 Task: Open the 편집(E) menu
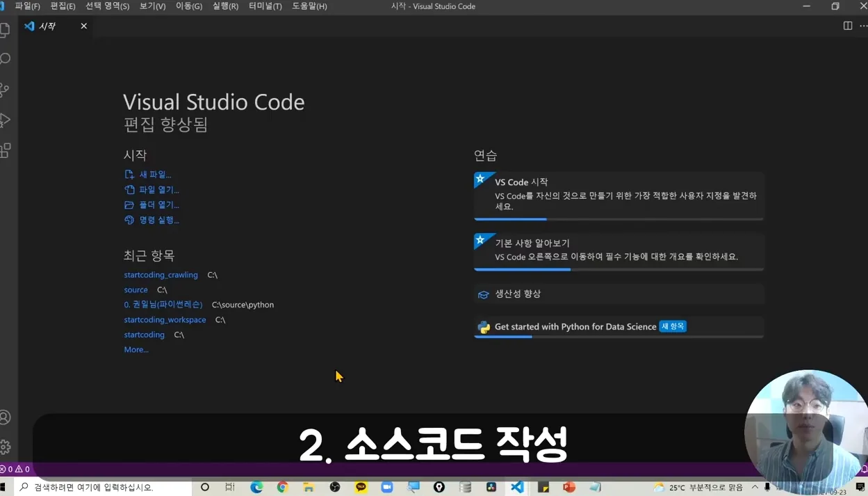(x=63, y=6)
